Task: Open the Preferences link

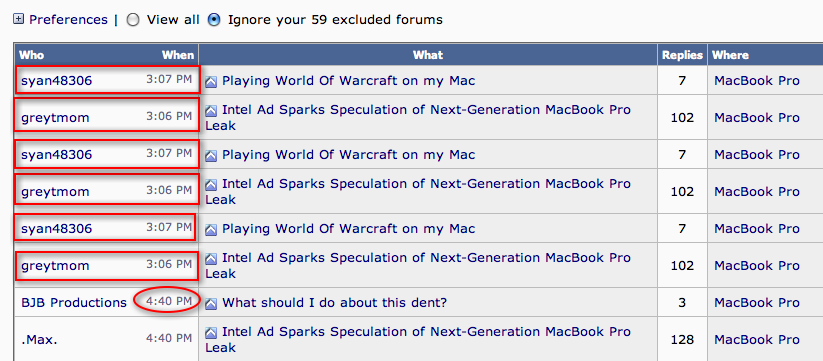Action: [68, 19]
